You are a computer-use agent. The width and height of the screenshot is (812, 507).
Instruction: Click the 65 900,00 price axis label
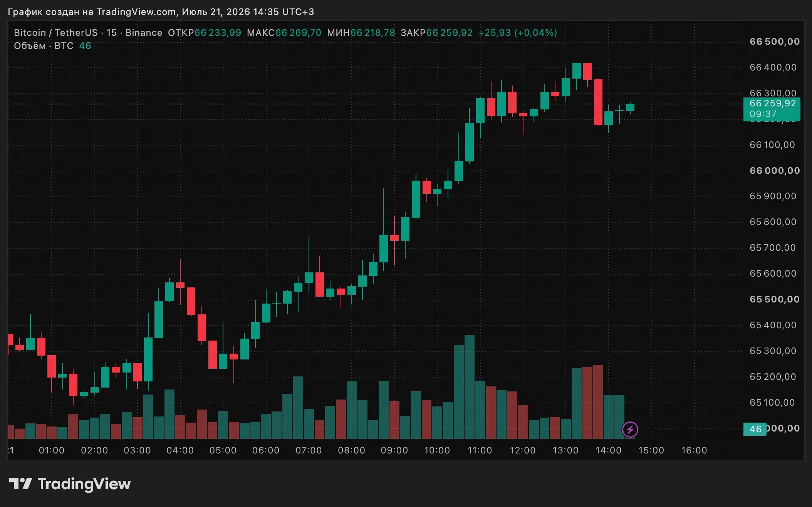click(x=773, y=196)
